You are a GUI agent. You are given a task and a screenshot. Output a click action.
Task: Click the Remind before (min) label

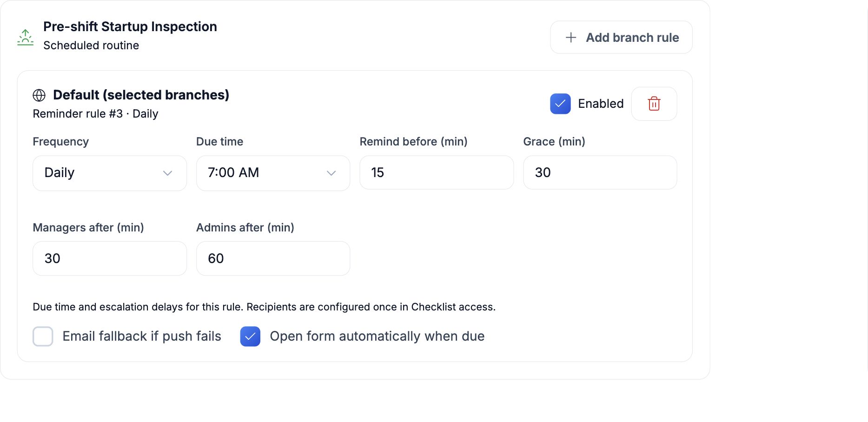[x=413, y=142]
